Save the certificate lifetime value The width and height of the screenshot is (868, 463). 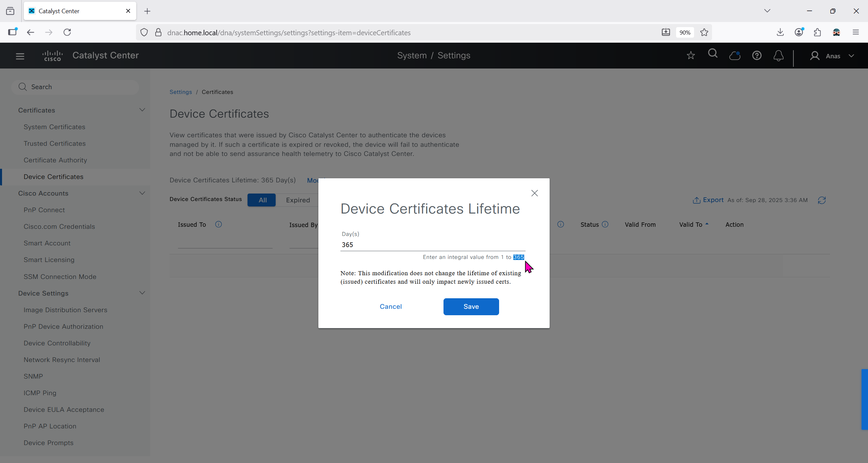471,306
